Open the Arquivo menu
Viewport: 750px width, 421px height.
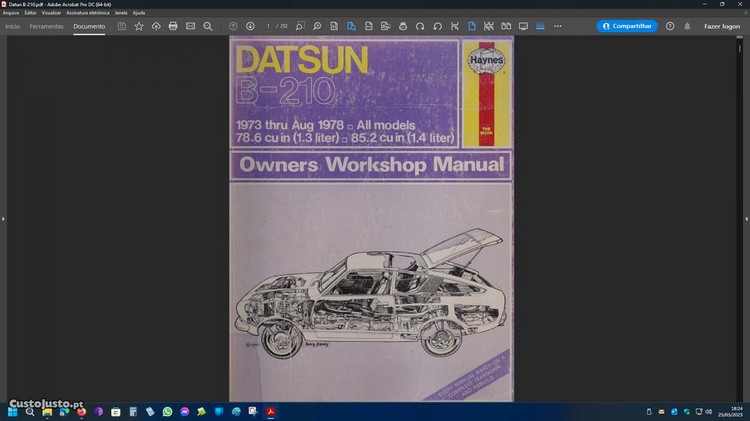(x=11, y=13)
